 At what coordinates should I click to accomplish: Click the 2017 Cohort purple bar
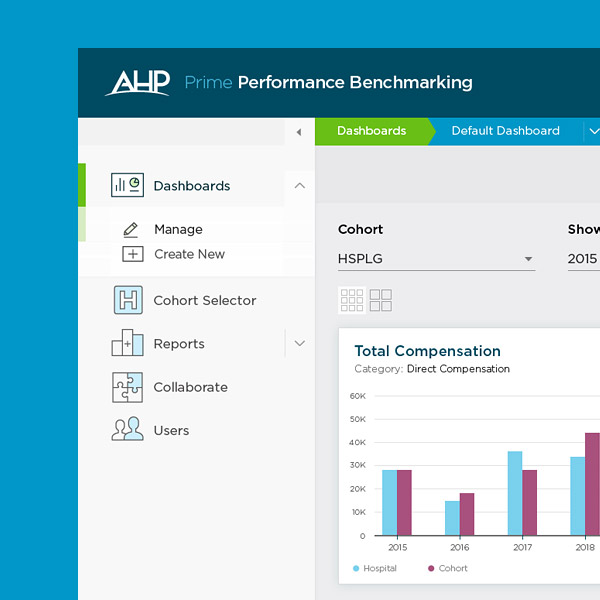pyautogui.click(x=530, y=502)
